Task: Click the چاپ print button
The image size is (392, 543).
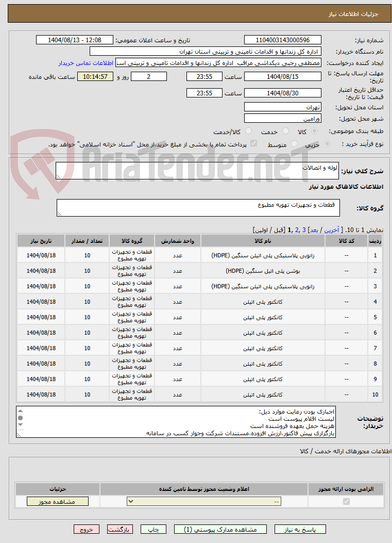Action: [x=154, y=529]
